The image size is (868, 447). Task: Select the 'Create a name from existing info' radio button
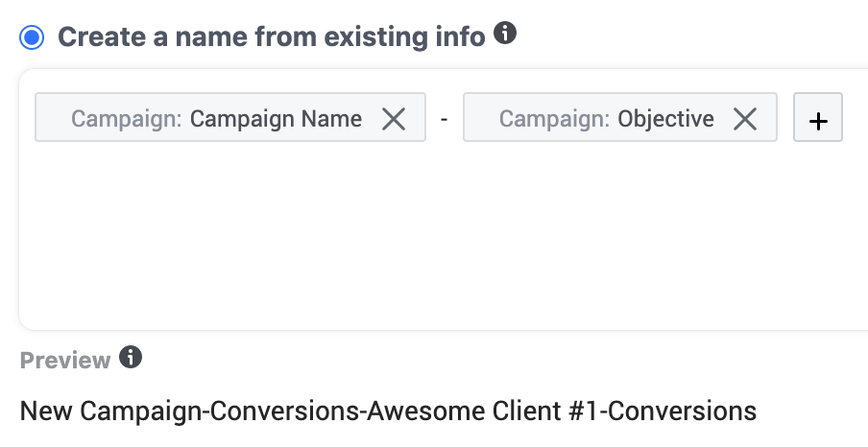(x=32, y=37)
